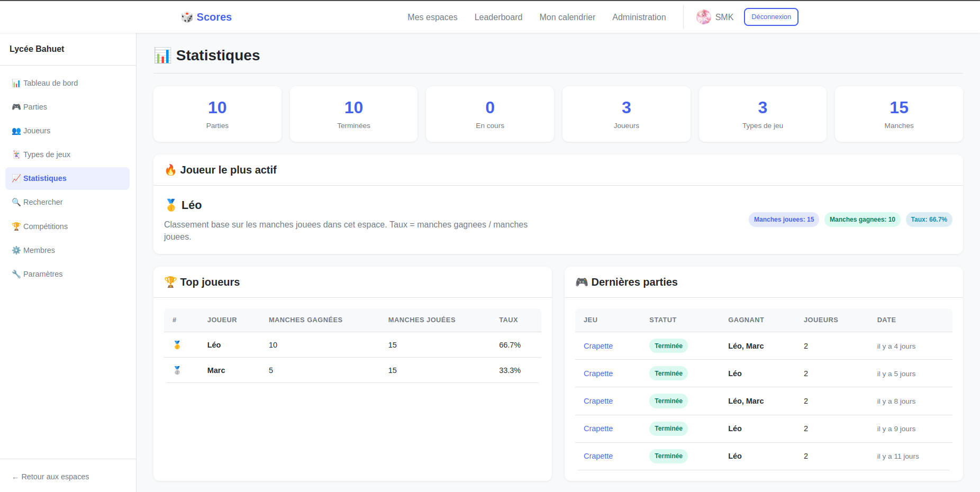
Task: Click the Types de jeu stat card
Action: coord(763,114)
